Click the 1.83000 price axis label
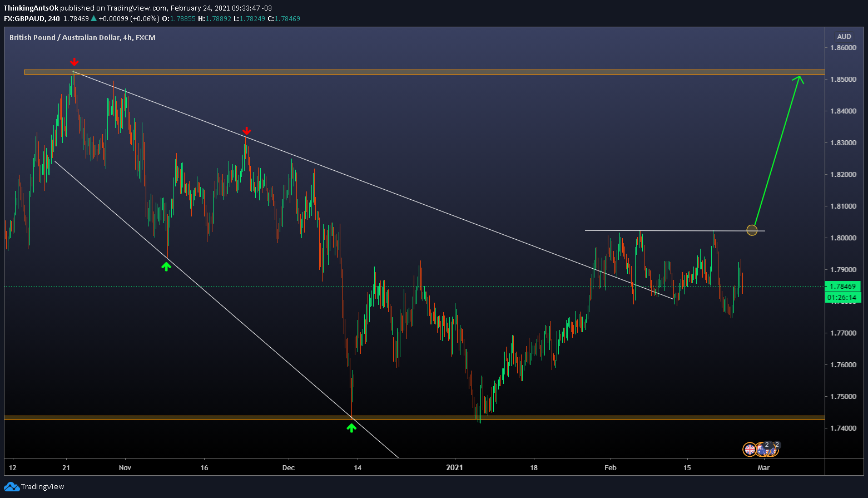868x498 pixels. 843,143
